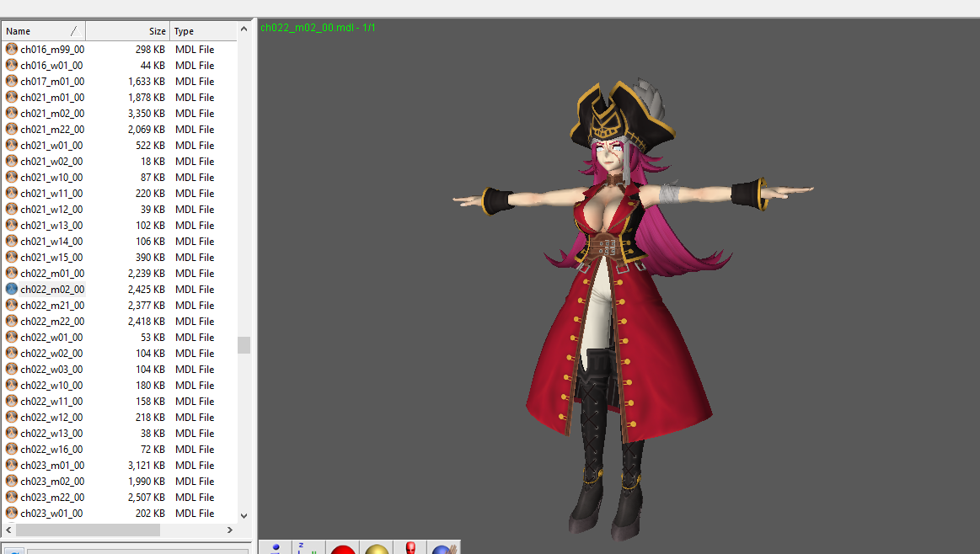This screenshot has height=554, width=980.
Task: Click the file icon beside ch021_m02_00
Action: pyautogui.click(x=11, y=113)
